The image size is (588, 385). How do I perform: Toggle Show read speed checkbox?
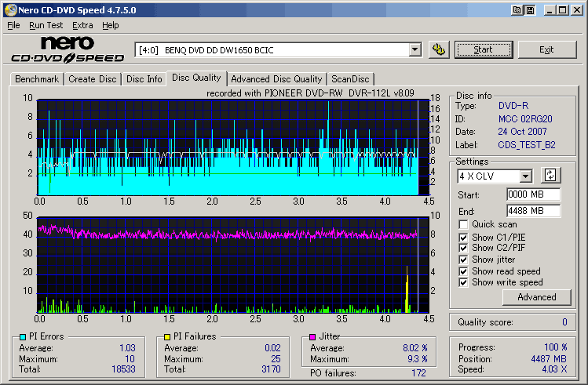click(463, 271)
